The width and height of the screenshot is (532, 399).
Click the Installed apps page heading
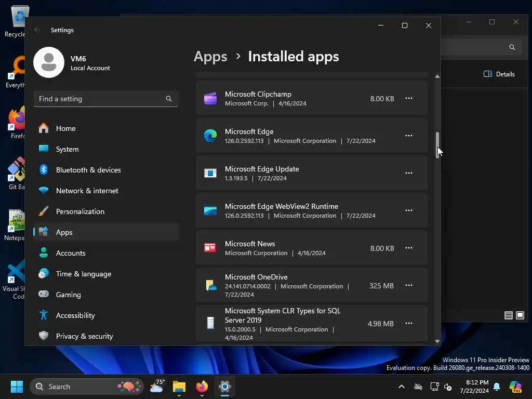tap(294, 57)
